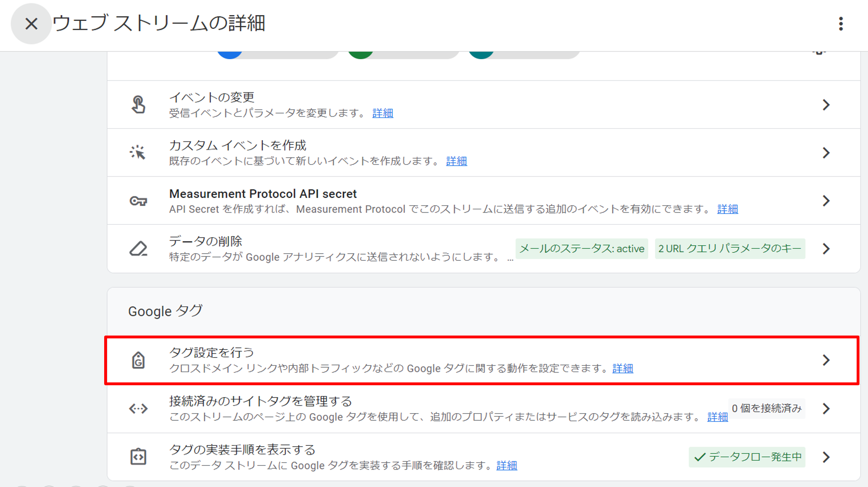Open タグ設定を行う via its chevron
Viewport: 868px width, 487px height.
(x=826, y=360)
